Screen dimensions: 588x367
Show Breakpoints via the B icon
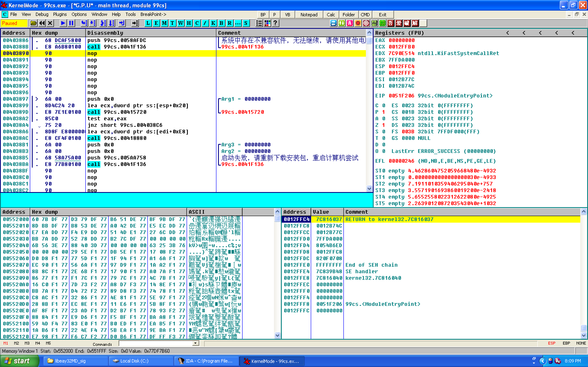tap(221, 23)
